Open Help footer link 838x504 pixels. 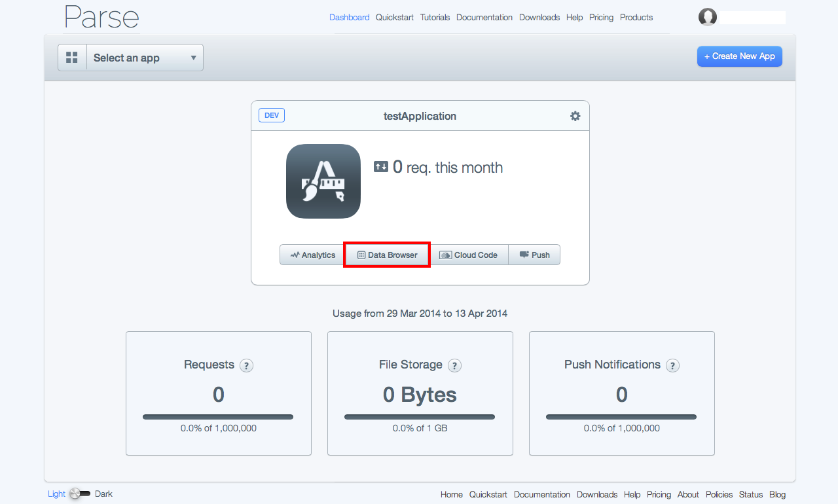coord(632,495)
